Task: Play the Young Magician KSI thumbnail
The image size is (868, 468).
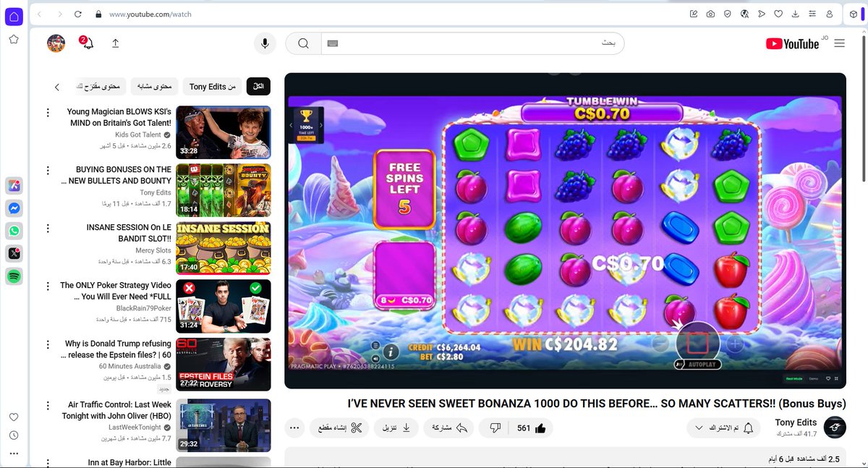Action: pyautogui.click(x=224, y=132)
